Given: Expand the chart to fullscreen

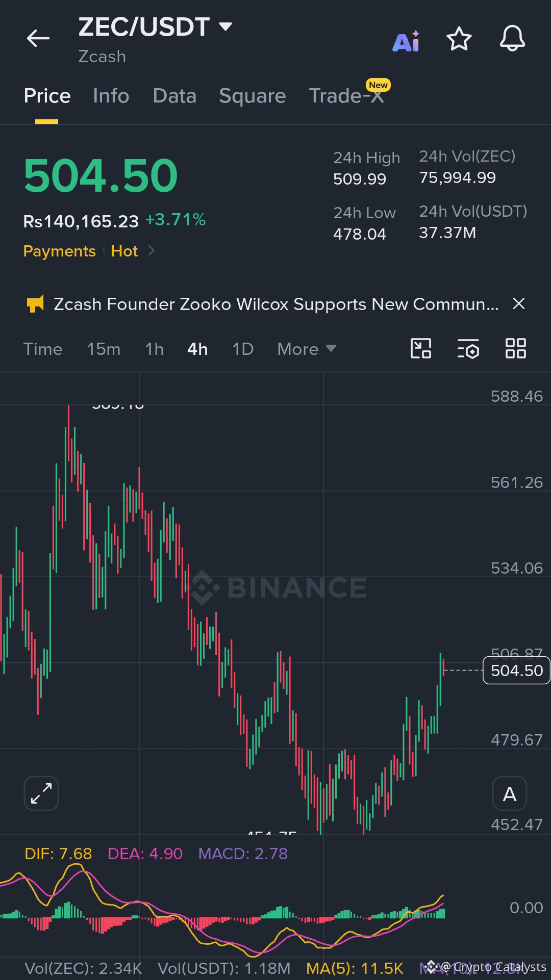Looking at the screenshot, I should tap(41, 793).
